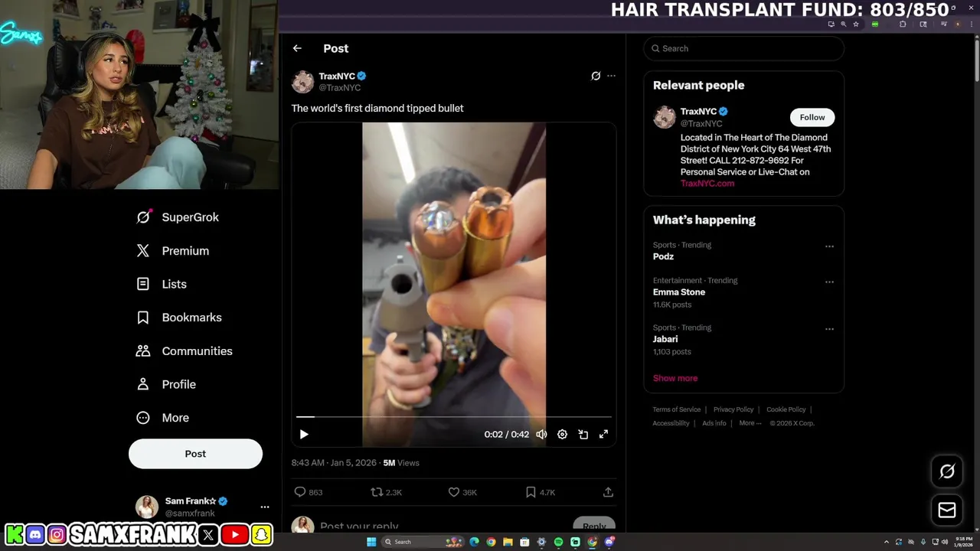Click the reply icon with 863 replies

[x=300, y=492]
